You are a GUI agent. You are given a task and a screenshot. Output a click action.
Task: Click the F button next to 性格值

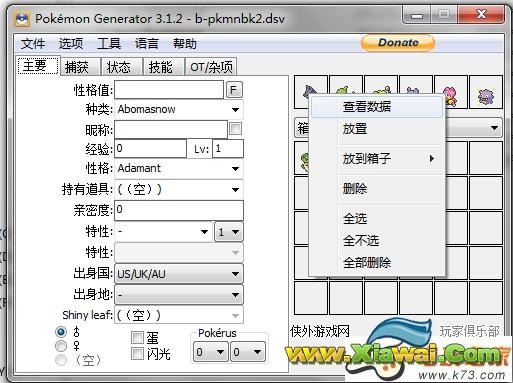point(234,90)
